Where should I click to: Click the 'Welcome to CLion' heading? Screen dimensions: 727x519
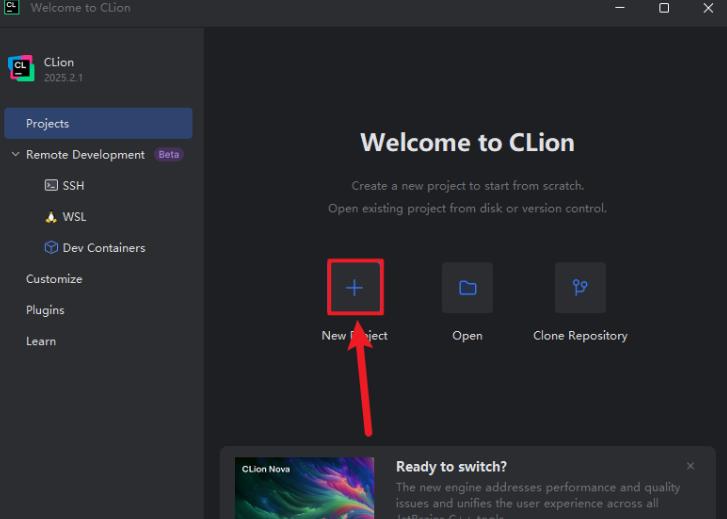(x=467, y=142)
